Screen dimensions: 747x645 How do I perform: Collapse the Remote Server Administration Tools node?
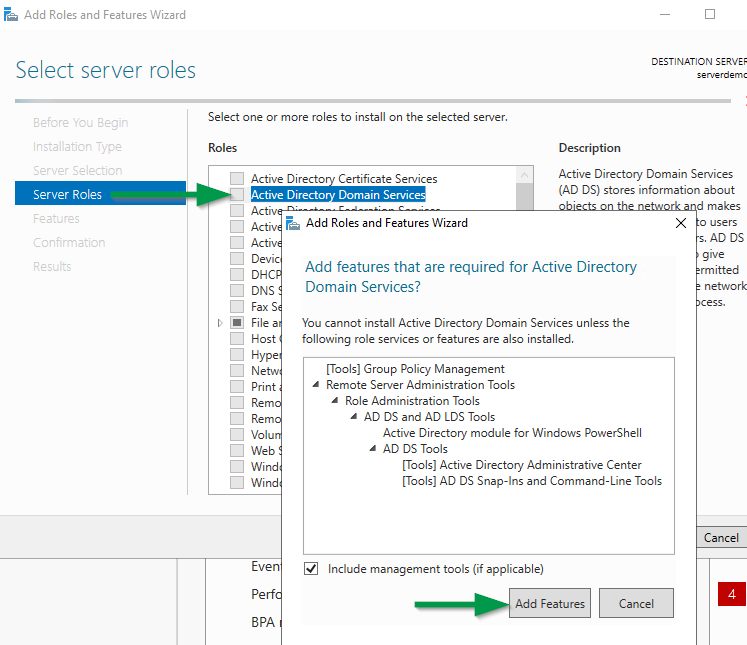316,385
